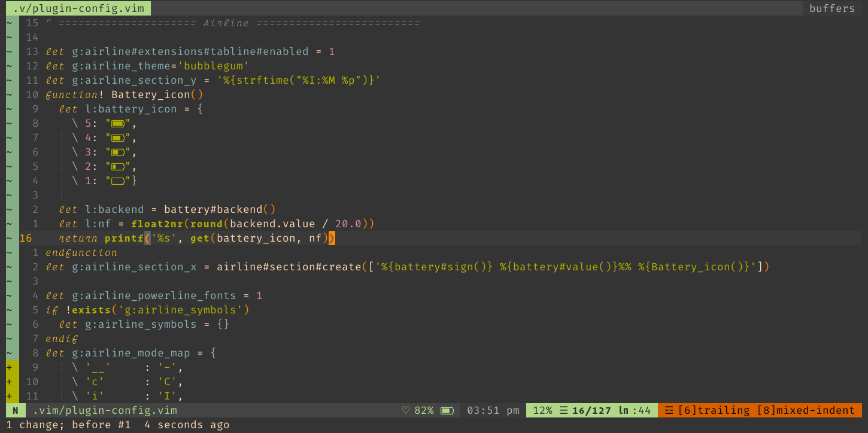Viewport: 868px width, 433px height.
Task: Click the g:airline_powerline_fonts = 1 line
Action: pyautogui.click(x=154, y=295)
